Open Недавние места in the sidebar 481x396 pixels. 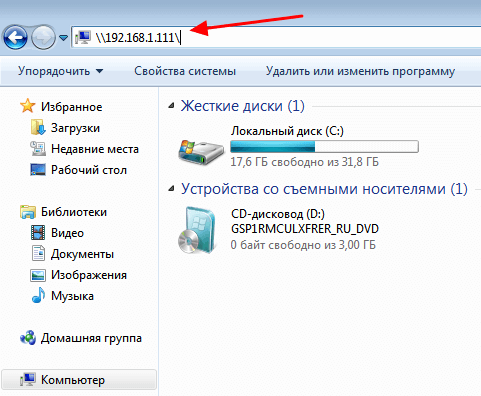[x=95, y=149]
